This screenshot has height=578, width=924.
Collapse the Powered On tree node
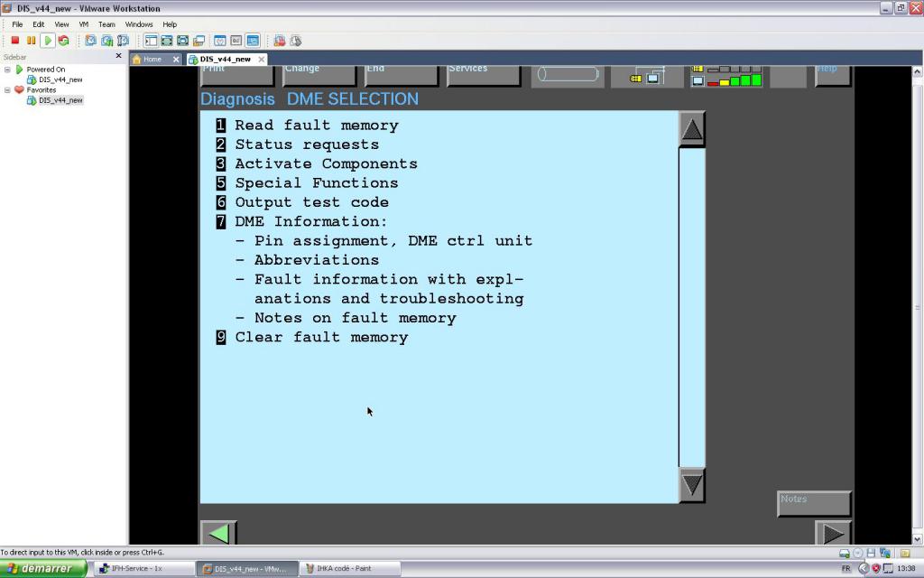coord(7,70)
